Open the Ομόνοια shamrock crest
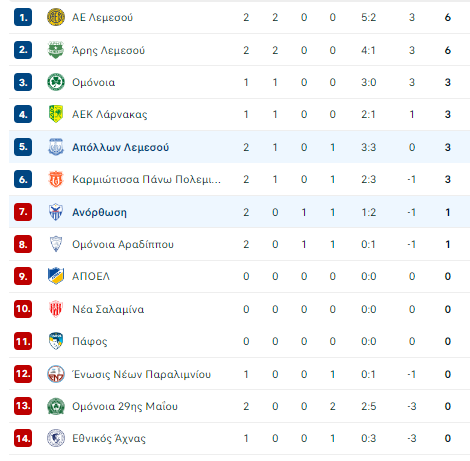 click(x=56, y=82)
